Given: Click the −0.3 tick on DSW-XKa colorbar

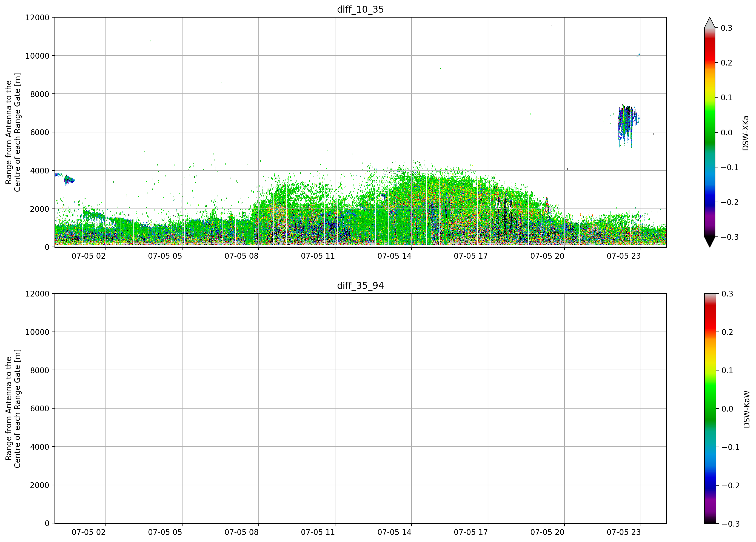Looking at the screenshot, I should 730,237.
